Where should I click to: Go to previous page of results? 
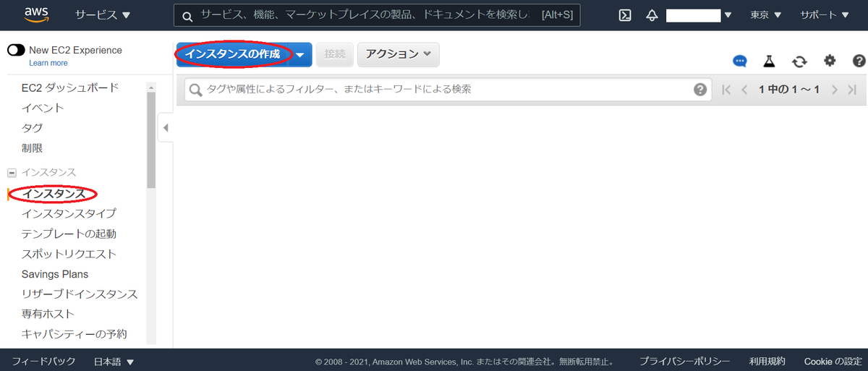pos(744,90)
